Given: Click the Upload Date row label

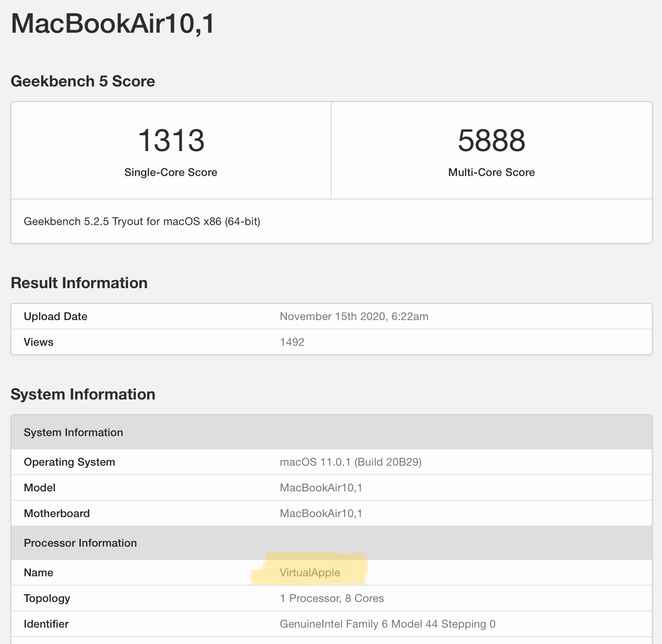Looking at the screenshot, I should pyautogui.click(x=56, y=317).
